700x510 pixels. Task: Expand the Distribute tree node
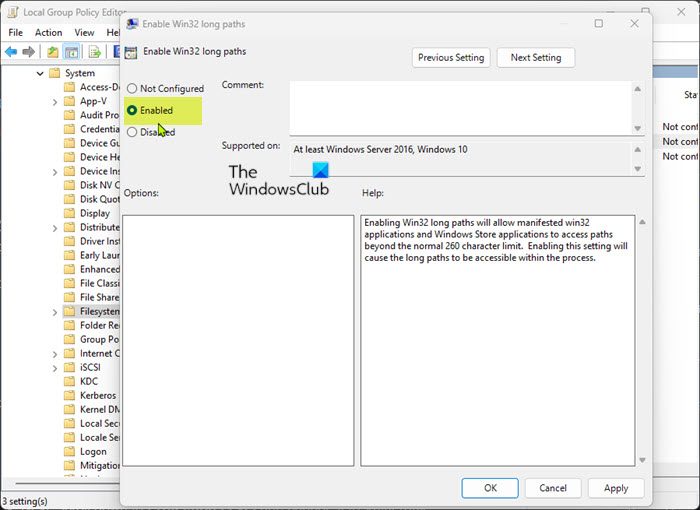tap(54, 228)
